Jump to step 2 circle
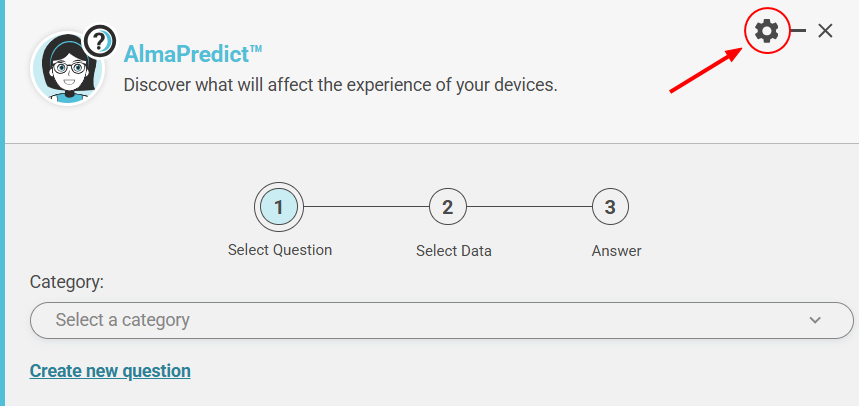The height and width of the screenshot is (406, 859). click(447, 207)
